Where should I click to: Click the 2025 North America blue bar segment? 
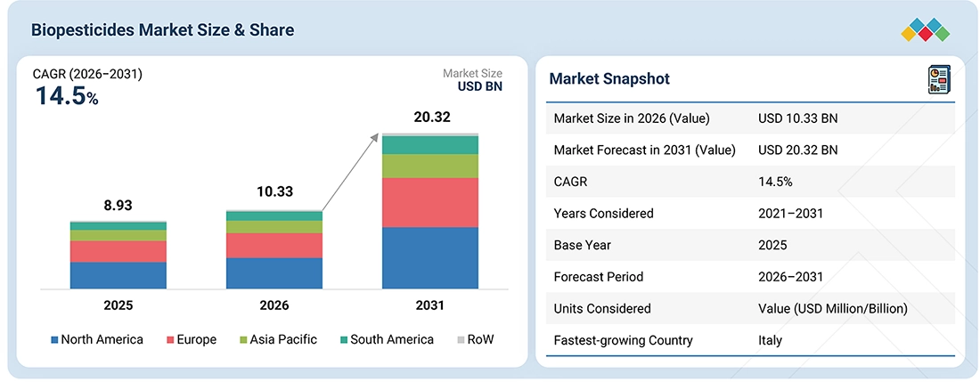(118, 275)
